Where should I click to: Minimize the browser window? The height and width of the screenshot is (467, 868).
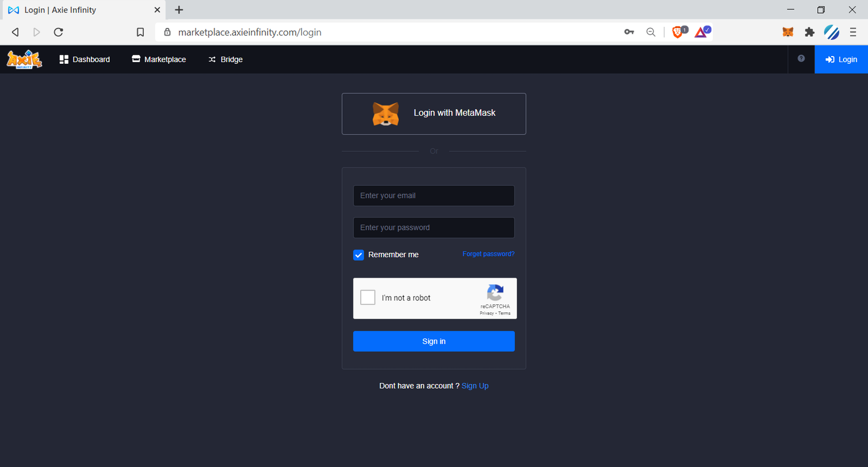tap(791, 10)
